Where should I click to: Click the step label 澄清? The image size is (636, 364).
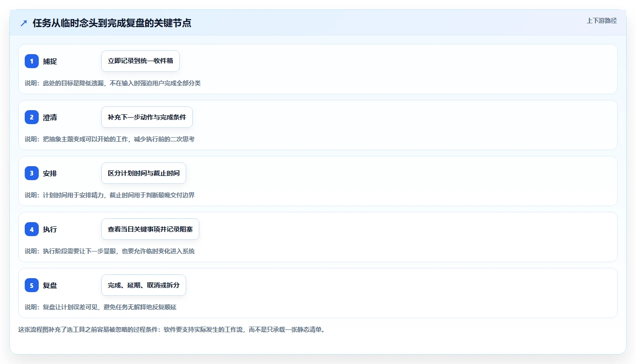[50, 117]
